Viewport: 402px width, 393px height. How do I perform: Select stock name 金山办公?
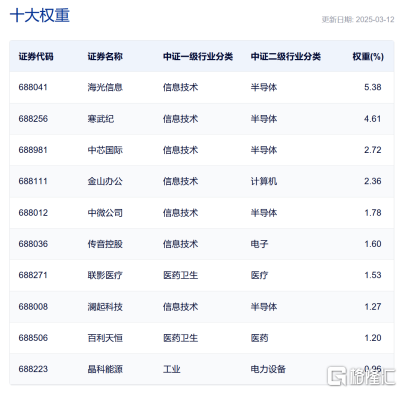pyautogui.click(x=105, y=181)
